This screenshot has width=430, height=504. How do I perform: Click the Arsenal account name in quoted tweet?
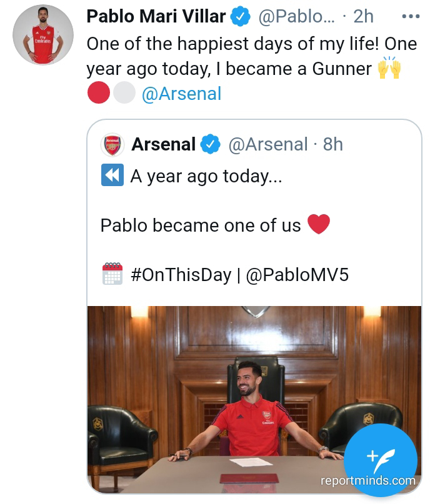(x=164, y=145)
